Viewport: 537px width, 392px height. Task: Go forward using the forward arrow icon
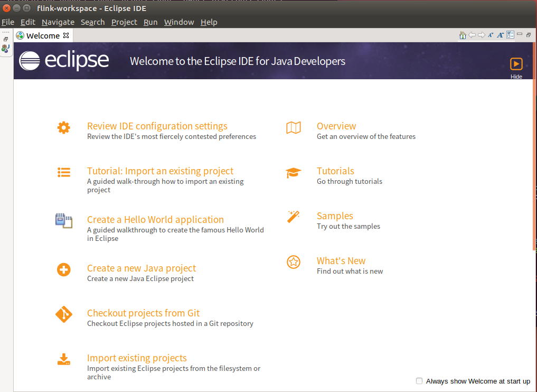coord(481,35)
